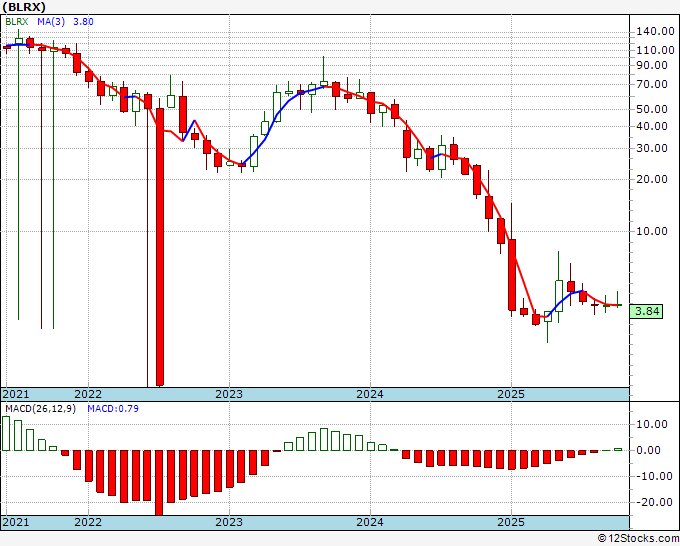680x546 pixels.
Task: Open the 12Stocks.com copyright link
Action: click(x=638, y=539)
